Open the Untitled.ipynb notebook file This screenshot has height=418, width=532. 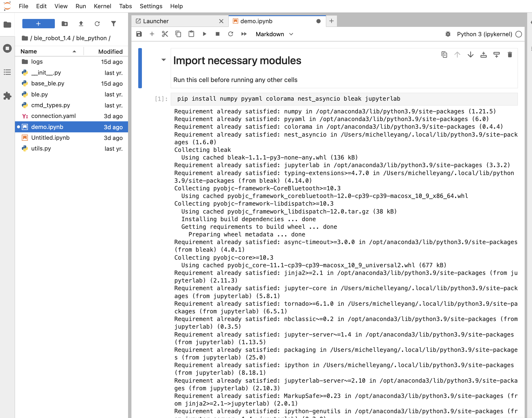[x=50, y=138]
